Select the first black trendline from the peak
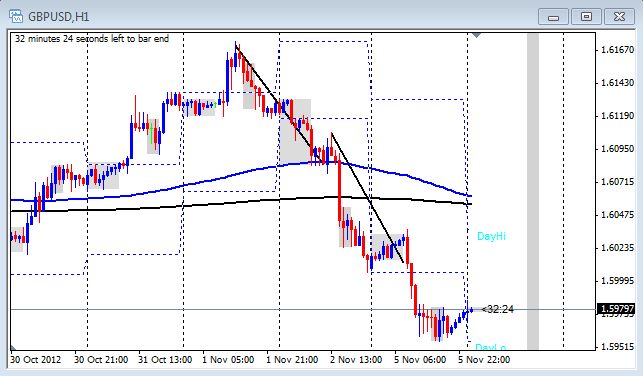Screen dimensions: 643x376 (x=279, y=103)
